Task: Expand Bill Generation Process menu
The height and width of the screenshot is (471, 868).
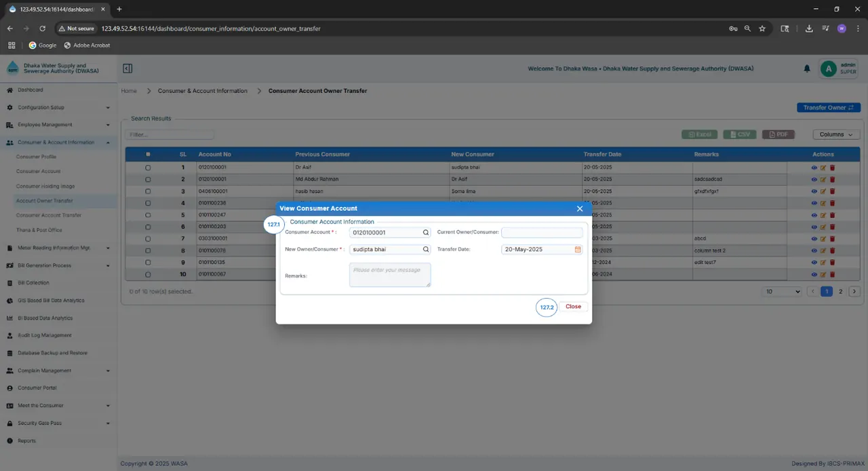Action: (58, 265)
